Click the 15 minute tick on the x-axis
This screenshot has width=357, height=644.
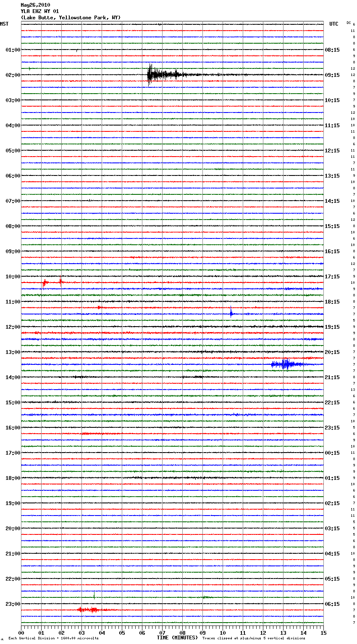(323, 633)
